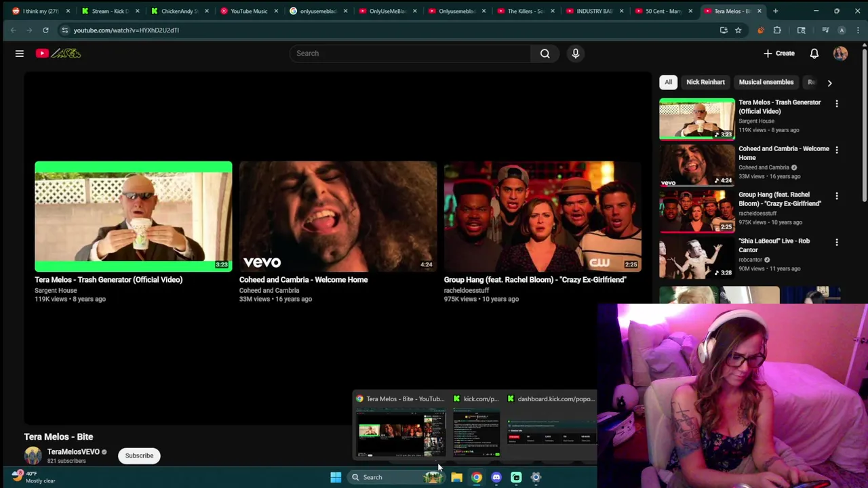The height and width of the screenshot is (488, 868).
Task: Click rob cantor channel name in sidebar
Action: (x=750, y=260)
